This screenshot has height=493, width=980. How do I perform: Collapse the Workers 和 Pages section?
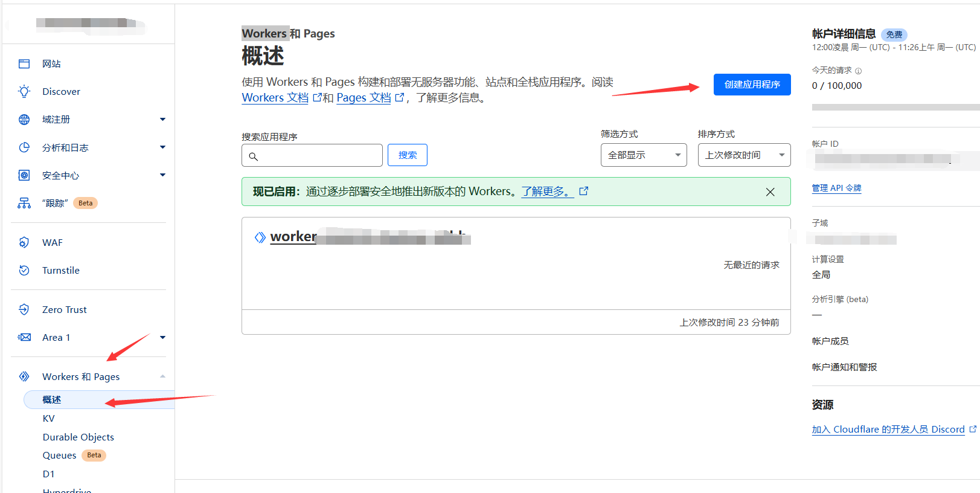pos(162,376)
